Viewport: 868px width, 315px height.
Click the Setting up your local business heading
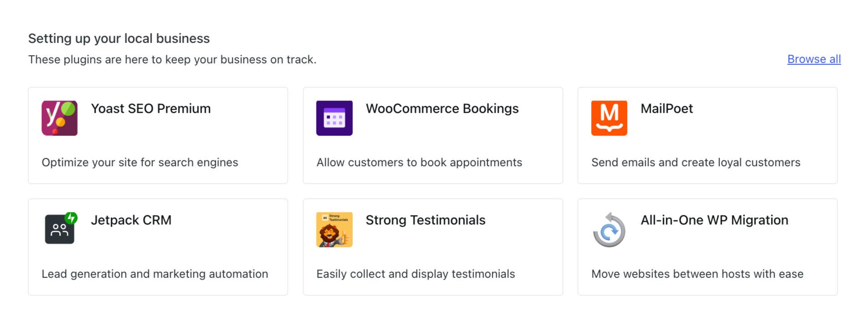tap(119, 38)
